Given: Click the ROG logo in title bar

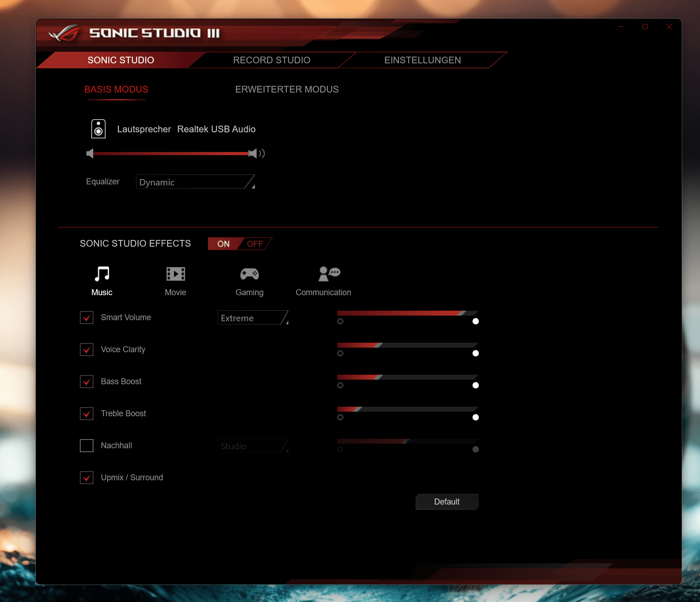Looking at the screenshot, I should pos(64,33).
